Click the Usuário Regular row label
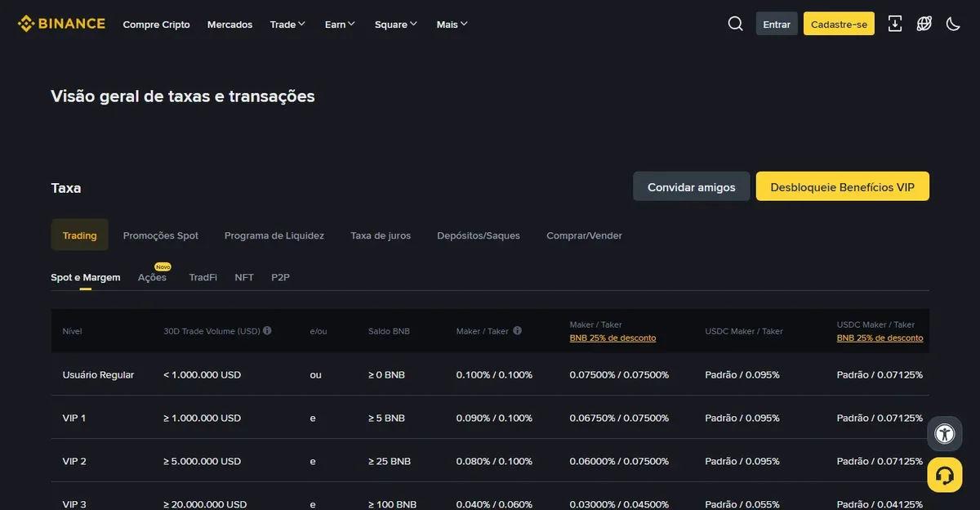The height and width of the screenshot is (510, 980). 98,374
